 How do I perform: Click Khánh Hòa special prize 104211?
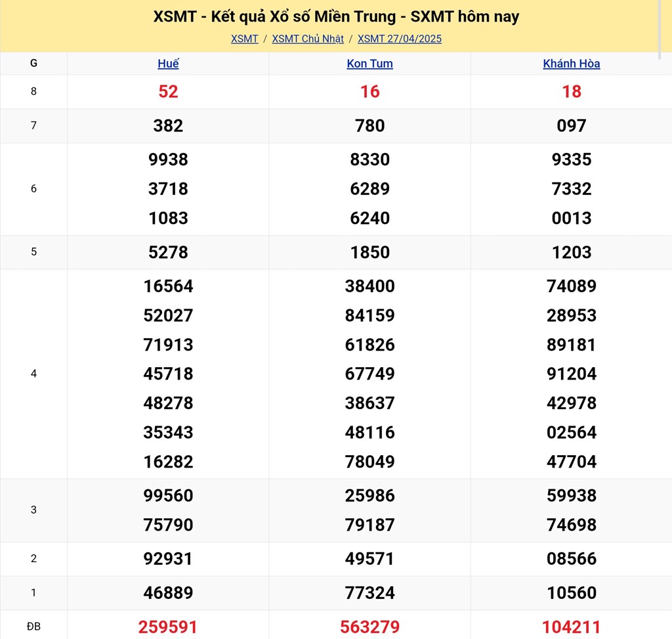(x=571, y=627)
